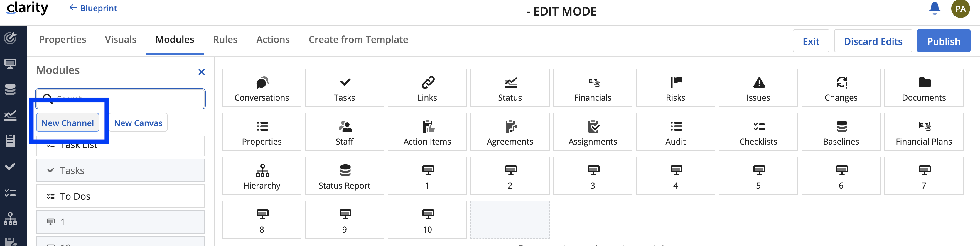This screenshot has width=980, height=246.
Task: Click the Baselines module tile
Action: click(x=841, y=132)
